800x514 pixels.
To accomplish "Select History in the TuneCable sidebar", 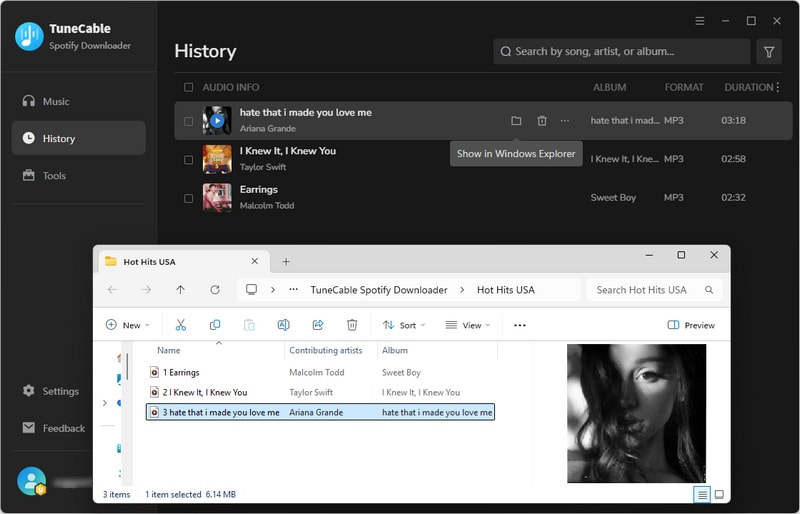I will [x=78, y=138].
